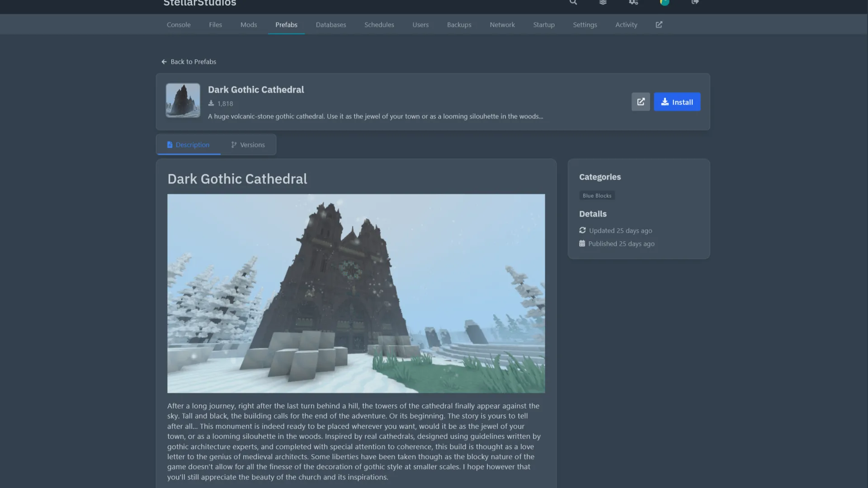Click the Blue Blocks category tag

coord(597,196)
